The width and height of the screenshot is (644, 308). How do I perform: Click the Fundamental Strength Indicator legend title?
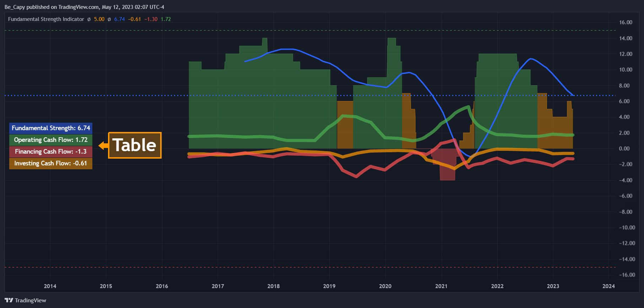coord(46,19)
